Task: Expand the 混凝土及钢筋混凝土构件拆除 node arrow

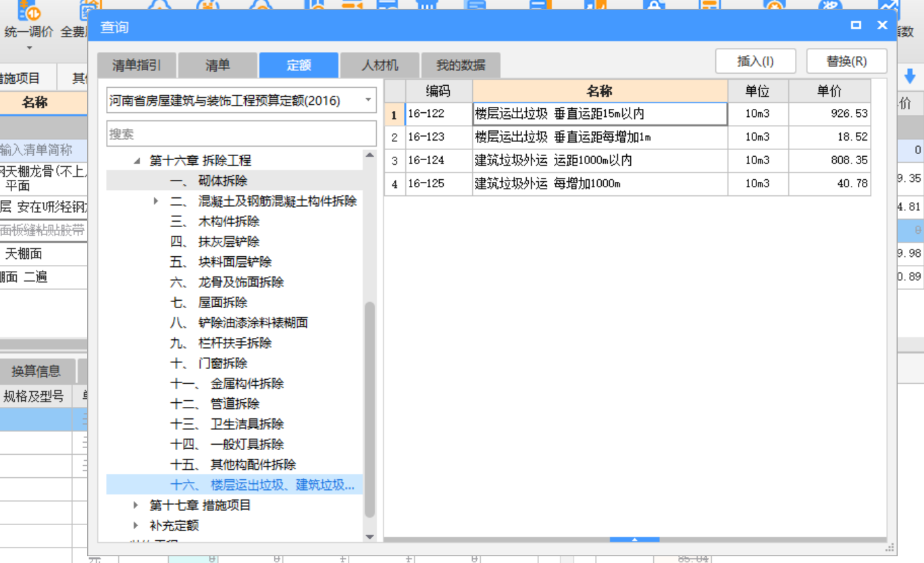Action: pos(155,201)
